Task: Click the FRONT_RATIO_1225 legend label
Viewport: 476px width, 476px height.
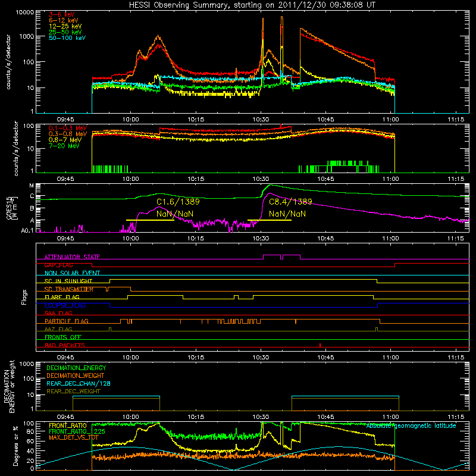Action: (x=77, y=431)
